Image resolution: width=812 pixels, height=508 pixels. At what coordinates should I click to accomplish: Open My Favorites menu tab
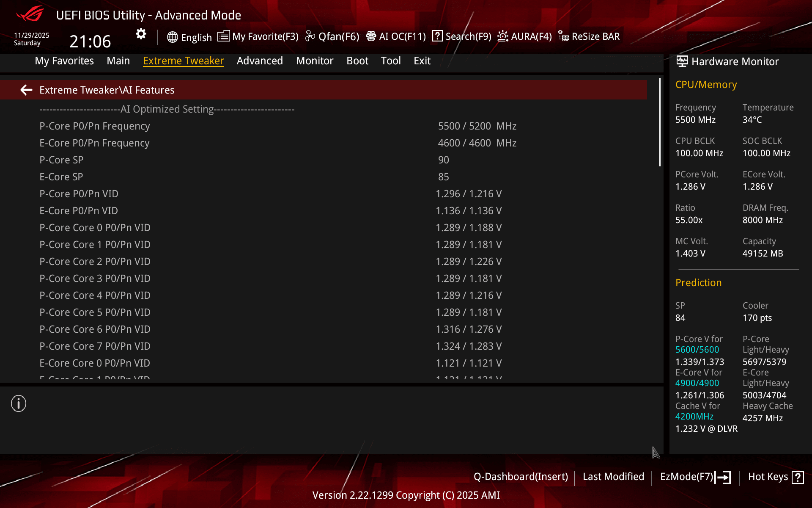click(64, 61)
